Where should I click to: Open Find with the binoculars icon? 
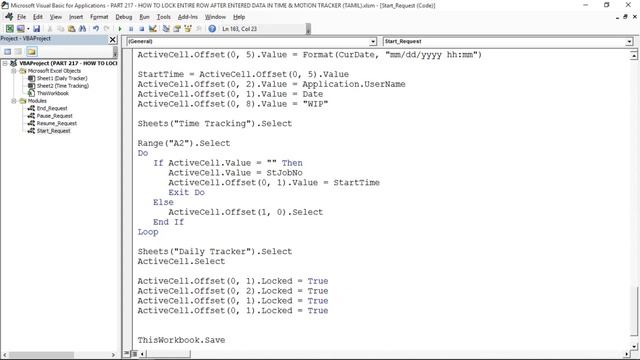82,29
